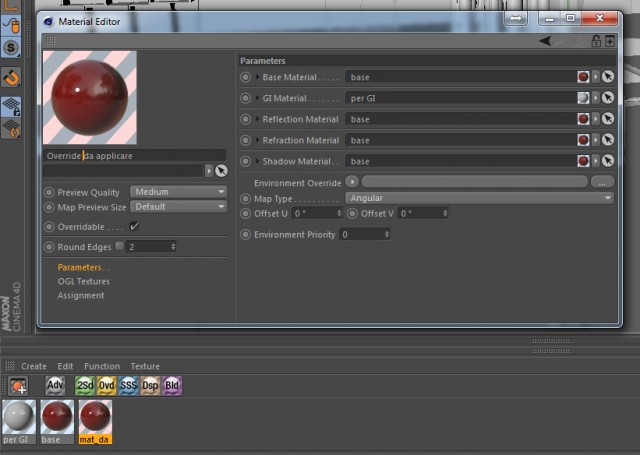Click the picker arrow for Base Material
Viewport: 640px width, 455px height.
coord(608,77)
